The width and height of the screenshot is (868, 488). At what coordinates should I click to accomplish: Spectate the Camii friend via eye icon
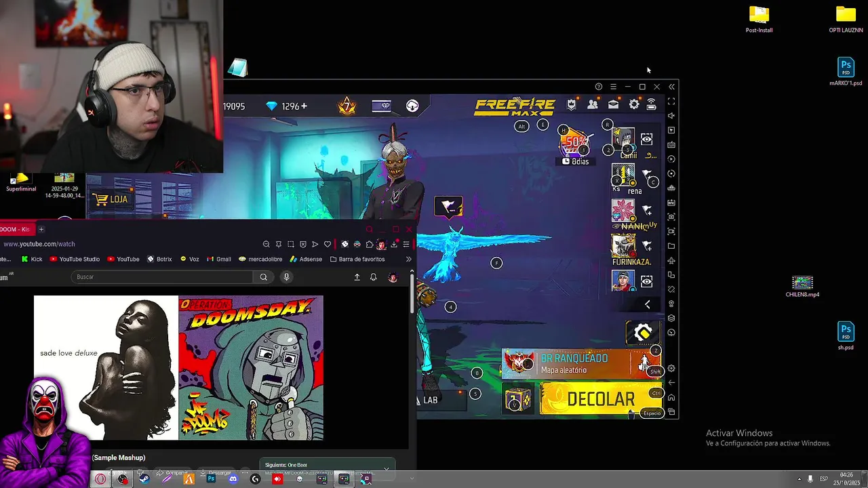(x=647, y=139)
